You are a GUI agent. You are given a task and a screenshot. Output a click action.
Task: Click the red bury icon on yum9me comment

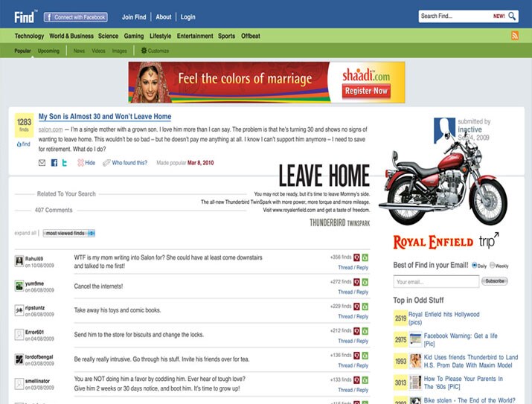pos(356,282)
